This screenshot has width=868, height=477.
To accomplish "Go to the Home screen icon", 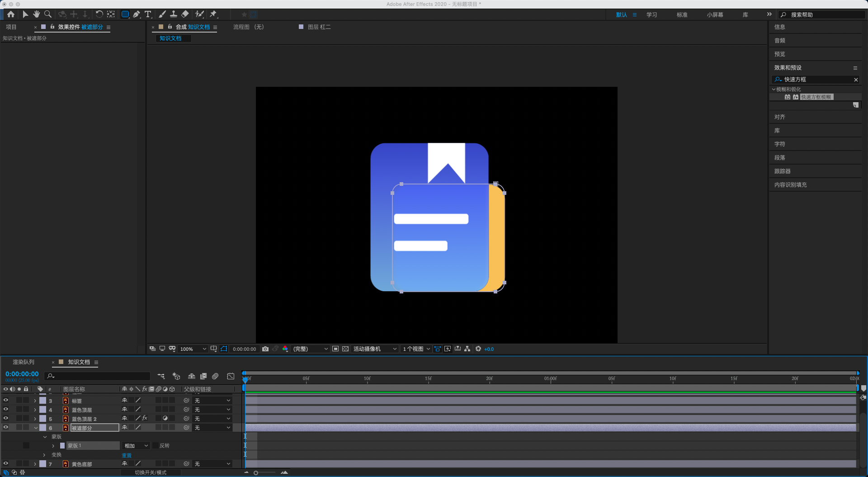I will point(11,14).
